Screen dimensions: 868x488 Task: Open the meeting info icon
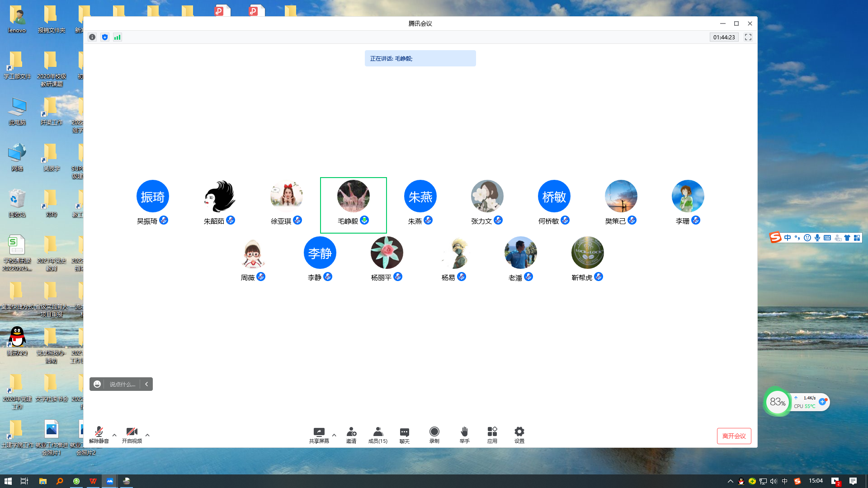point(92,37)
